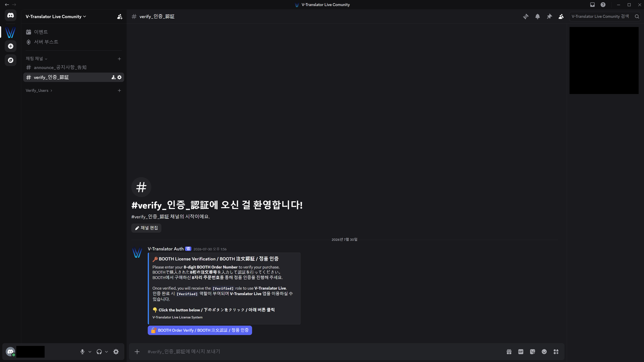Click the 2026년 7월 30일 date divider label
Screen dimensions: 644x362
[344, 240]
